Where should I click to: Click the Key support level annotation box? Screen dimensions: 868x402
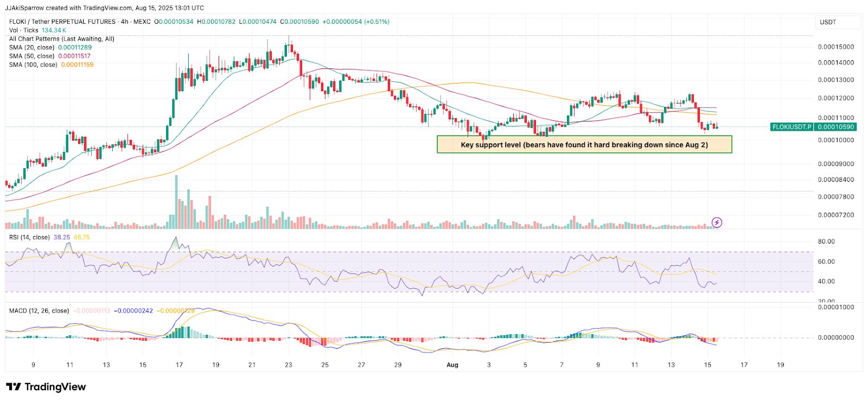coord(584,145)
